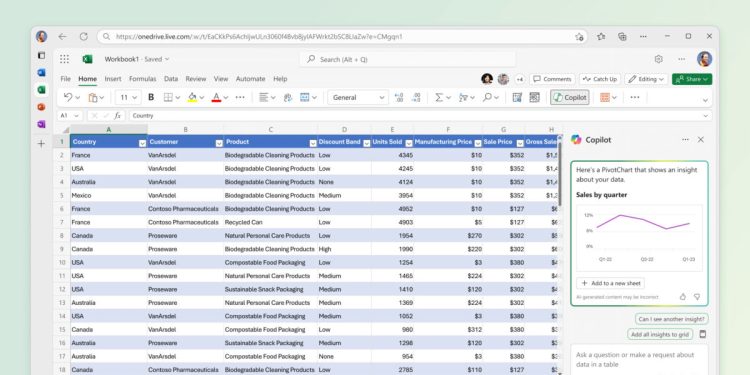Click the Paste clipboard icon
Screen dimensions: 750x375
93,98
